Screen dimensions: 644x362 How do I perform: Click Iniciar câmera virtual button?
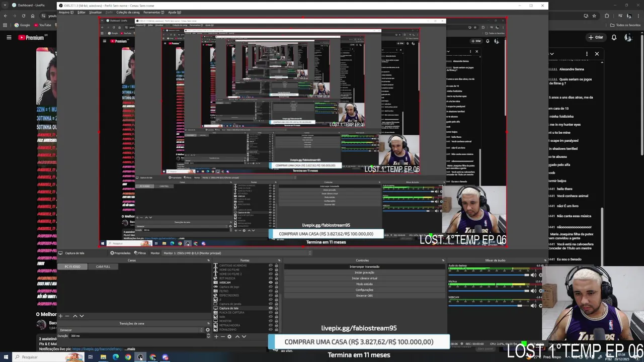[364, 278]
